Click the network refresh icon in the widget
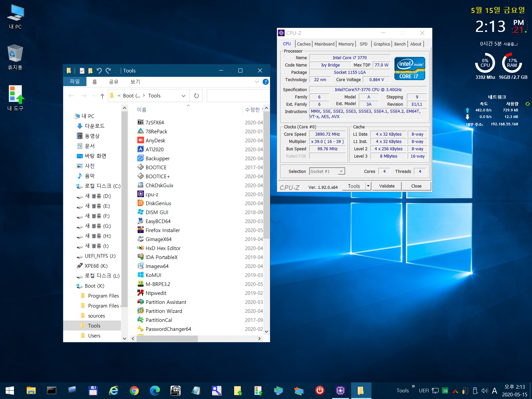The height and width of the screenshot is (399, 532). [x=527, y=104]
